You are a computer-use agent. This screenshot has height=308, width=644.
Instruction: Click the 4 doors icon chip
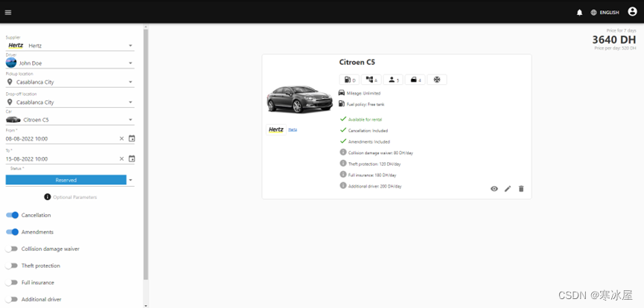click(415, 80)
